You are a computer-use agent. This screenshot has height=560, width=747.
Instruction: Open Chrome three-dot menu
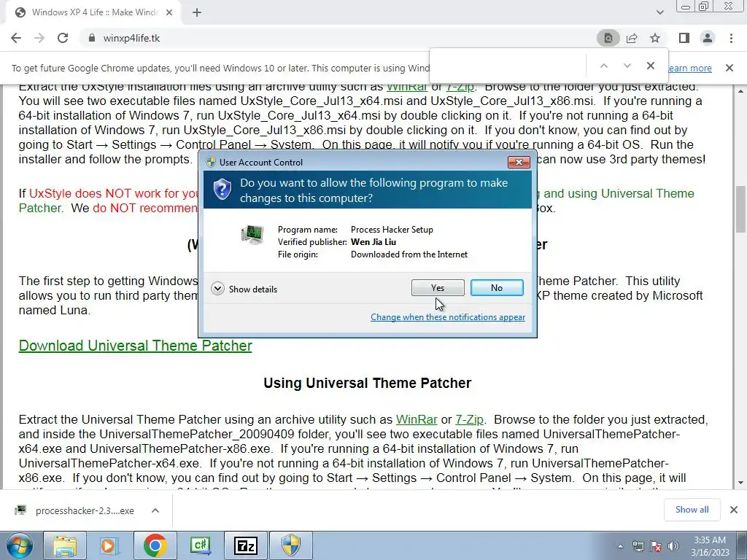pyautogui.click(x=731, y=38)
